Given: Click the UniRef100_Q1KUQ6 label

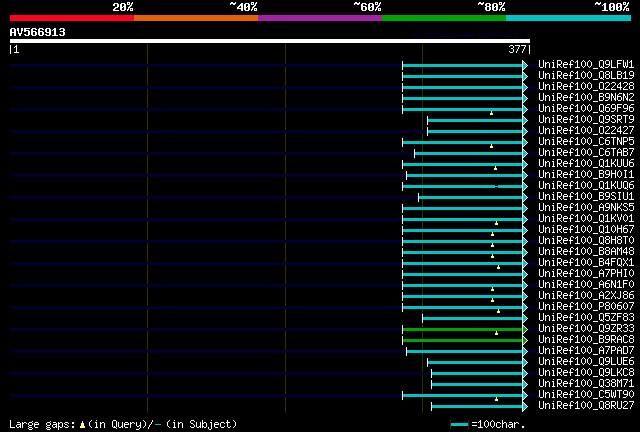Looking at the screenshot, I should point(586,185).
